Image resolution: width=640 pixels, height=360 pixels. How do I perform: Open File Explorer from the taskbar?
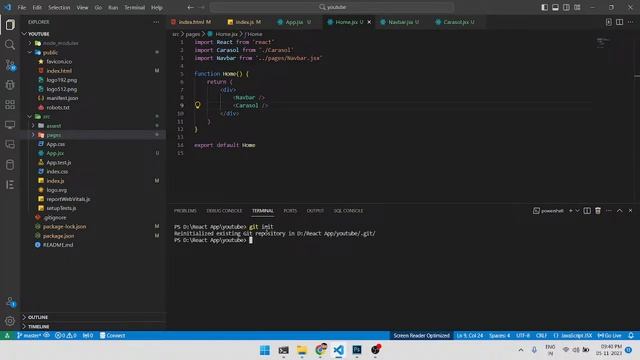[302, 350]
